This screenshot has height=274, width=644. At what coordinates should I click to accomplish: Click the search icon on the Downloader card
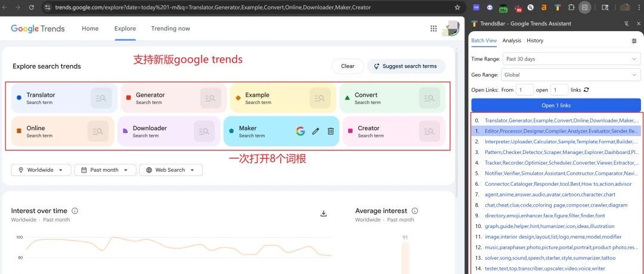pyautogui.click(x=204, y=131)
